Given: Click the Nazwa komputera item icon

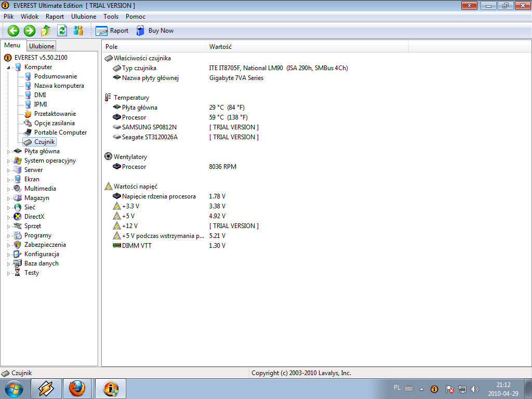Looking at the screenshot, I should point(28,86).
